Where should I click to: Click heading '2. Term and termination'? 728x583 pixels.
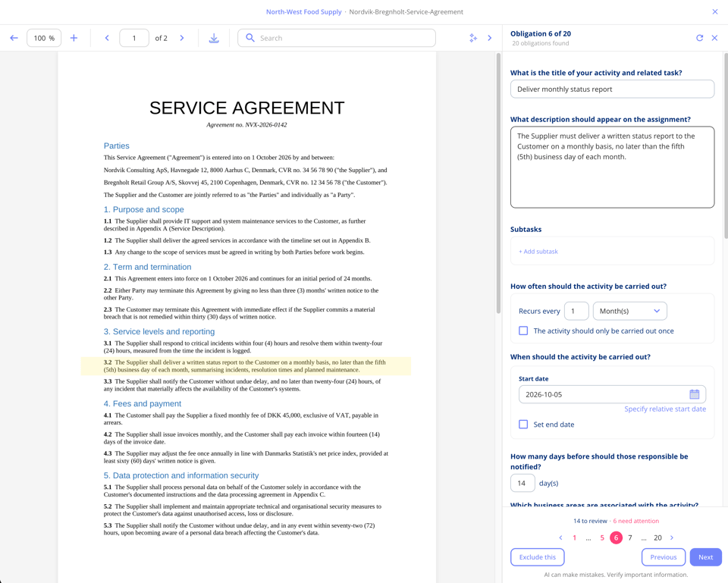pos(148,267)
